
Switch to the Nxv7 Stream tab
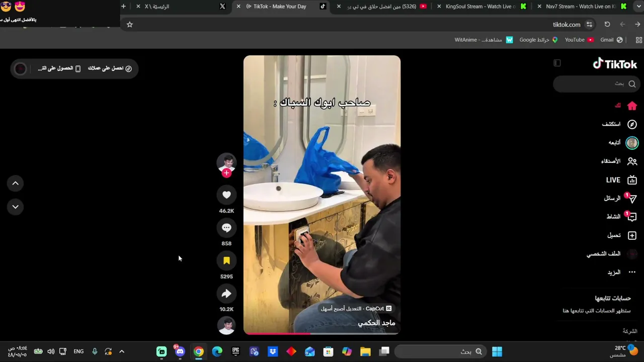[x=581, y=7]
